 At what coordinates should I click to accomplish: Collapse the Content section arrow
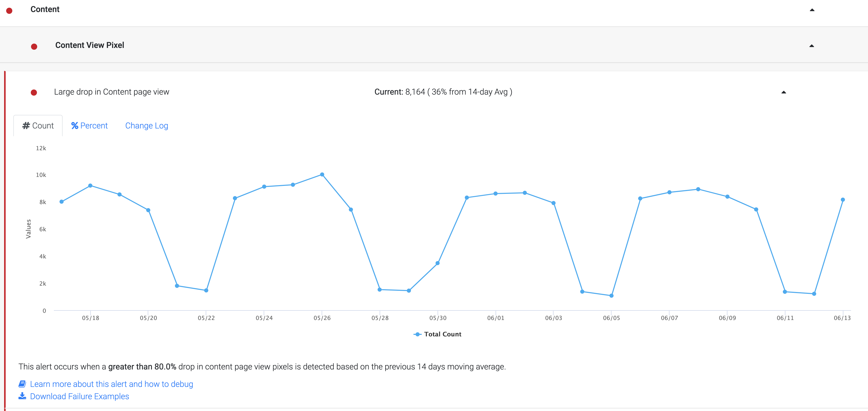point(812,10)
